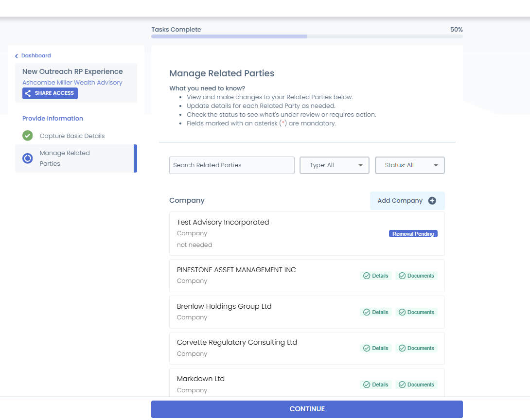Click the Status dropdown arrow
Screen dimensions: 530x420
[x=436, y=165]
